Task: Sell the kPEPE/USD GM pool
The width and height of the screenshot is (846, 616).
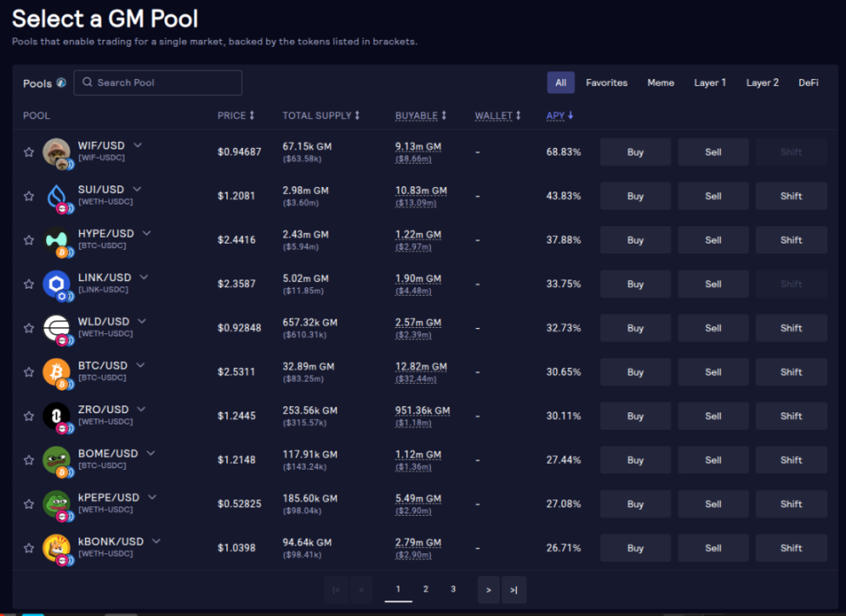Action: click(x=713, y=505)
